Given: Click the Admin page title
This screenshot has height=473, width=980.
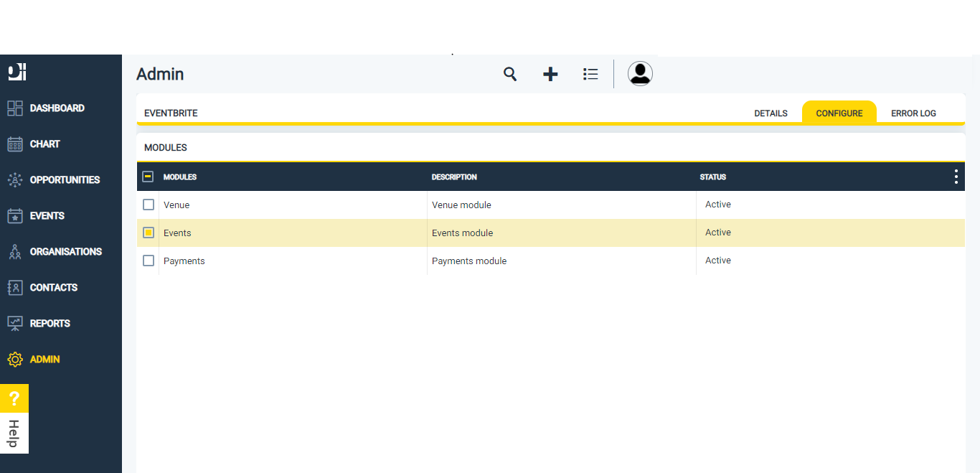Looking at the screenshot, I should (160, 74).
